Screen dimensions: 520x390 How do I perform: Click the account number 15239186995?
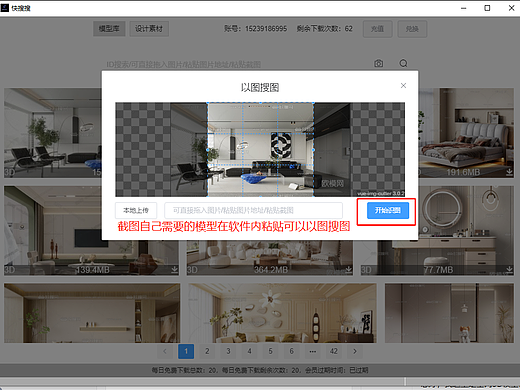tap(266, 29)
